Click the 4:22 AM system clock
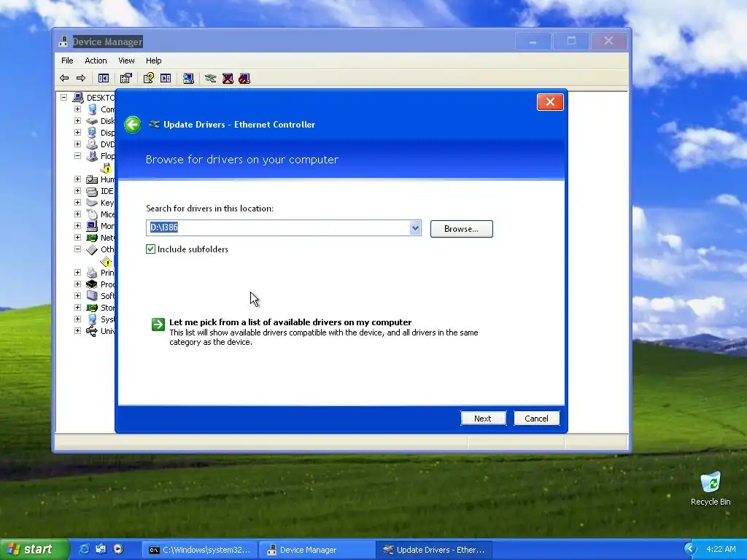 [721, 549]
